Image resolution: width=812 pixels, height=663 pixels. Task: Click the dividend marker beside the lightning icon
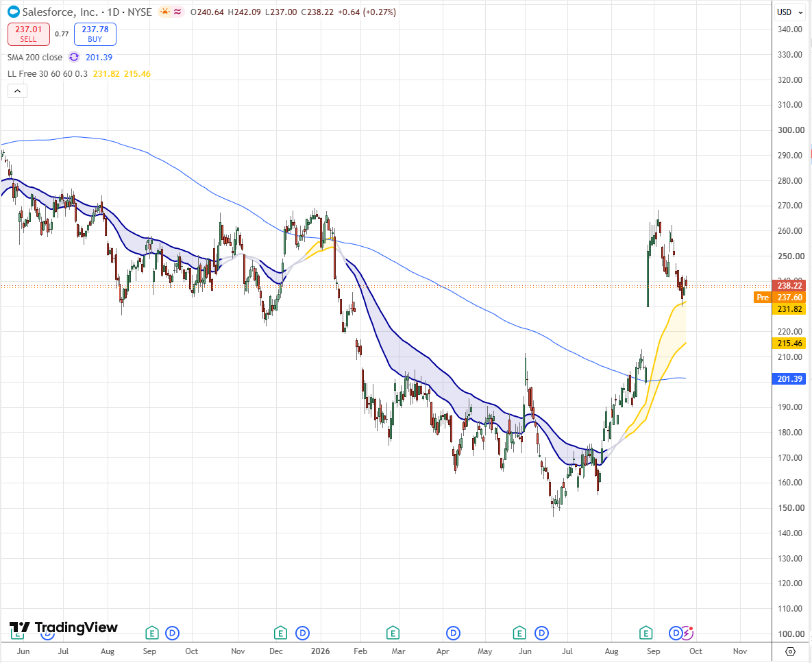(675, 632)
